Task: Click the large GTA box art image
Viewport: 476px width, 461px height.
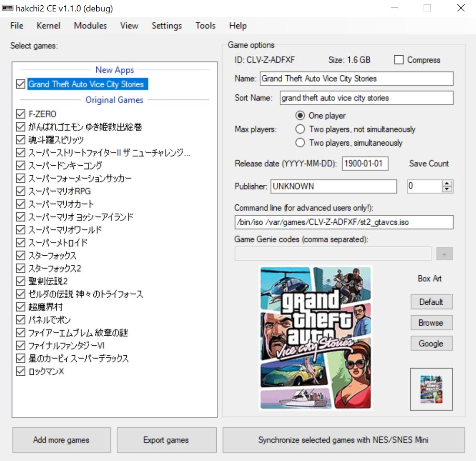Action: tap(315, 338)
